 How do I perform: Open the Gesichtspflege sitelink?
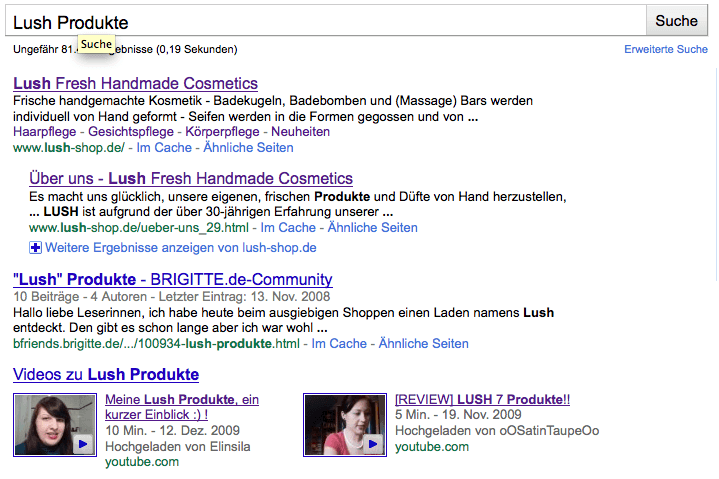[131, 132]
